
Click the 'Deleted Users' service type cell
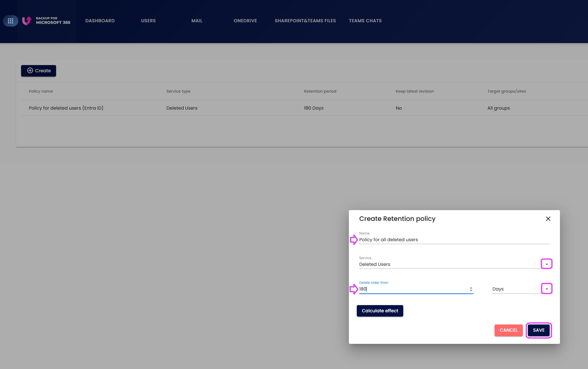point(182,108)
